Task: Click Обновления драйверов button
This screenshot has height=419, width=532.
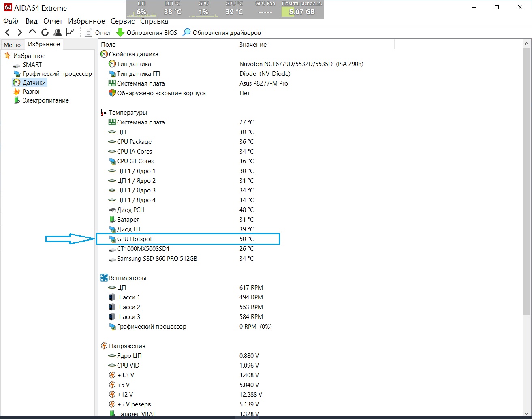Action: [222, 32]
